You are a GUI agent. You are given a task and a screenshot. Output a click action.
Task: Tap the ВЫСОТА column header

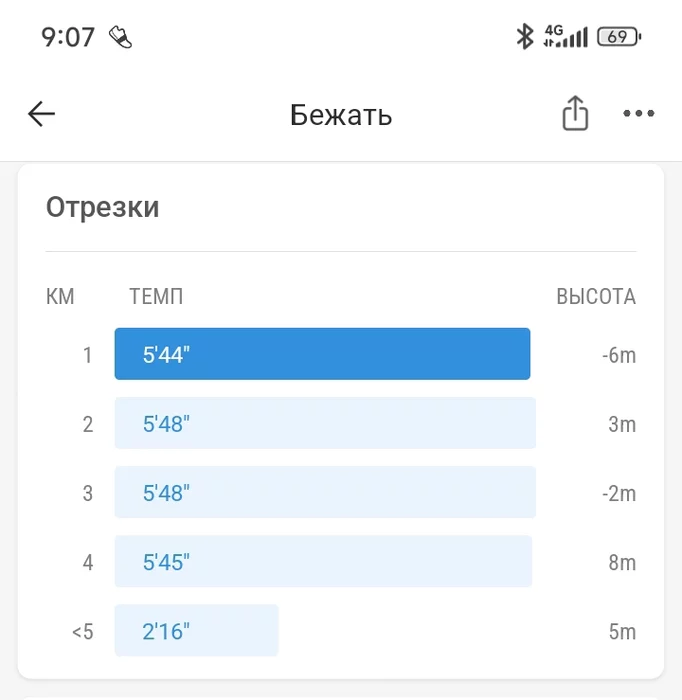click(596, 297)
